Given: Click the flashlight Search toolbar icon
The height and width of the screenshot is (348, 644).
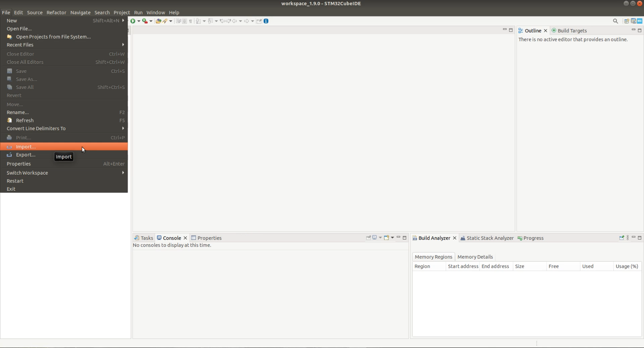Looking at the screenshot, I should (165, 21).
